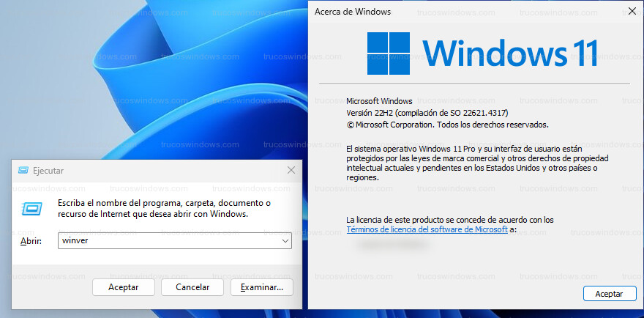Image resolution: width=644 pixels, height=318 pixels.
Task: Open the Términos de licencia de Microsoft link
Action: click(427, 229)
